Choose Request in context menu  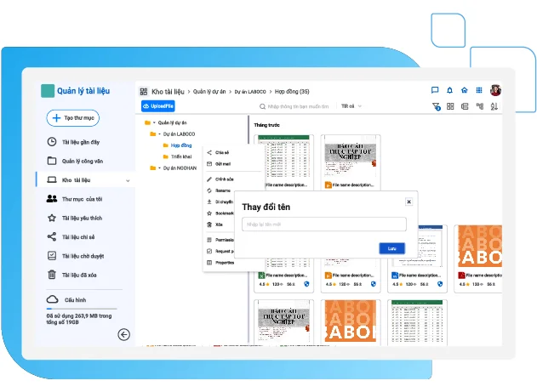(220, 251)
